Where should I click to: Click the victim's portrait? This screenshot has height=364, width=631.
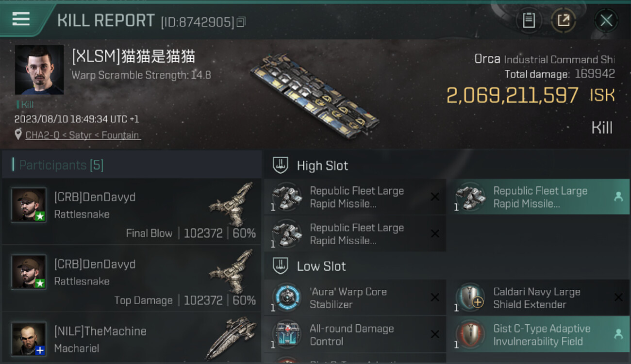point(39,70)
